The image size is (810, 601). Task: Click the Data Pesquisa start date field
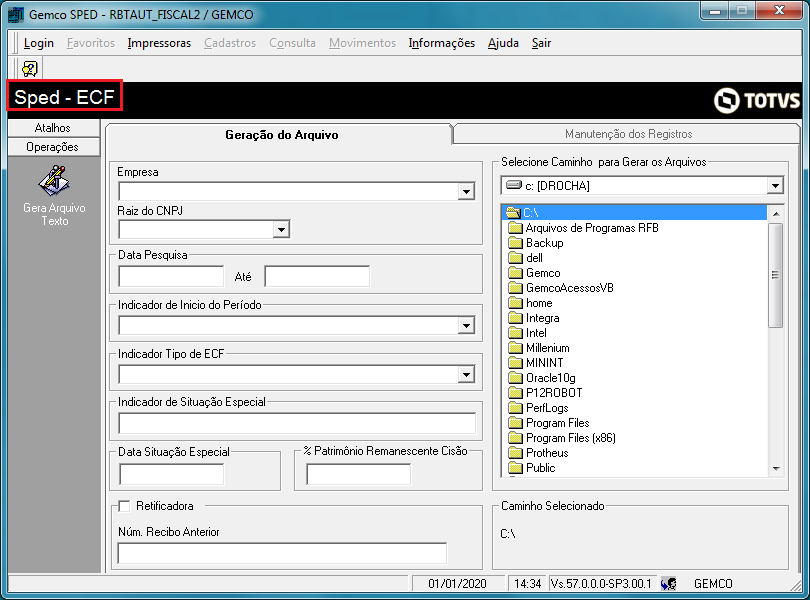pos(171,276)
